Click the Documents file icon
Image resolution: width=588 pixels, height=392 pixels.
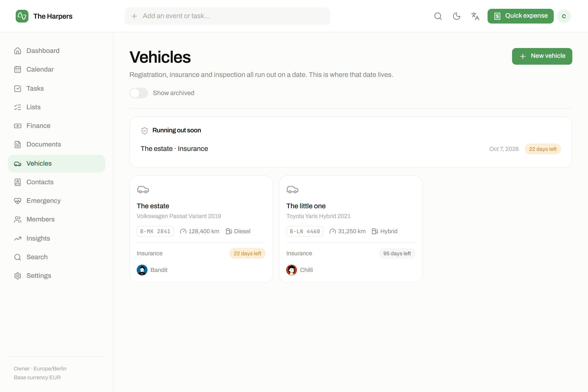(17, 144)
